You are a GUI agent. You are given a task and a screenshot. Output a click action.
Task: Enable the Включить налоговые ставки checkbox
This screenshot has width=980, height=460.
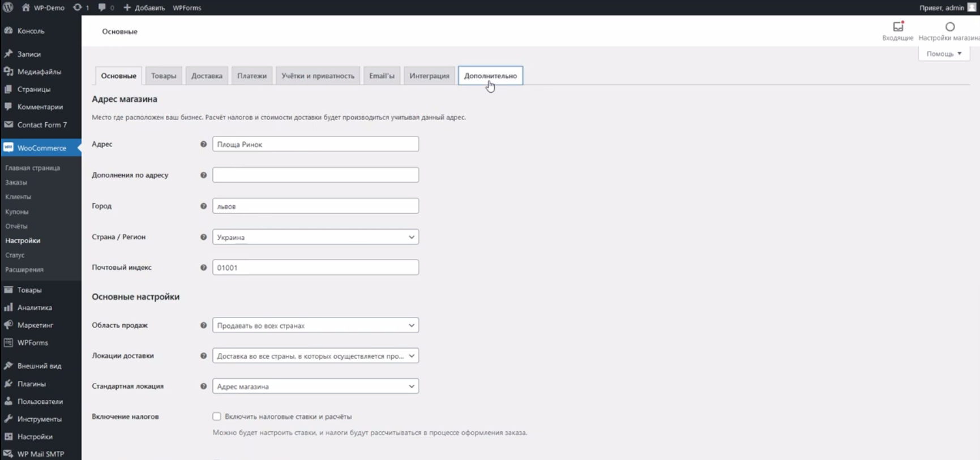click(217, 416)
